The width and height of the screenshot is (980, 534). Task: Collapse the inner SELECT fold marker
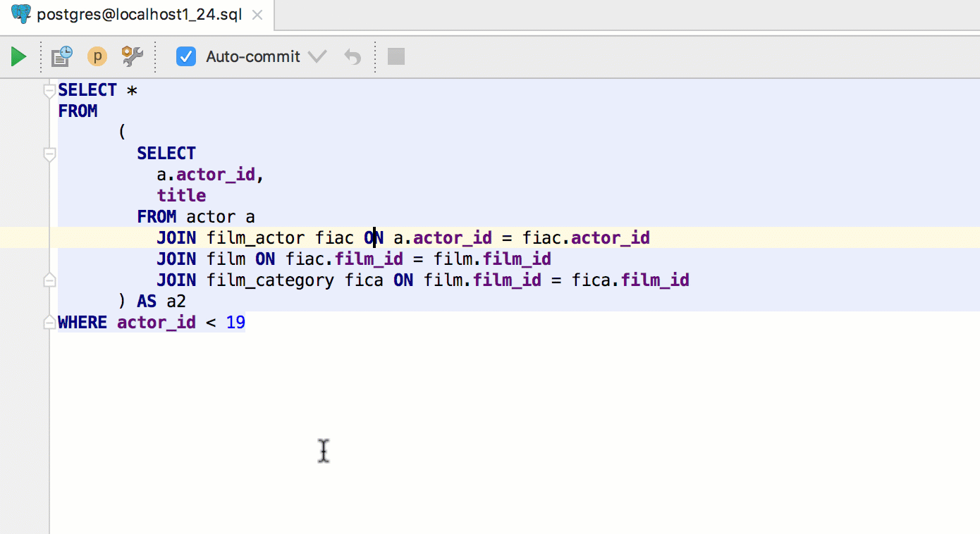coord(49,154)
